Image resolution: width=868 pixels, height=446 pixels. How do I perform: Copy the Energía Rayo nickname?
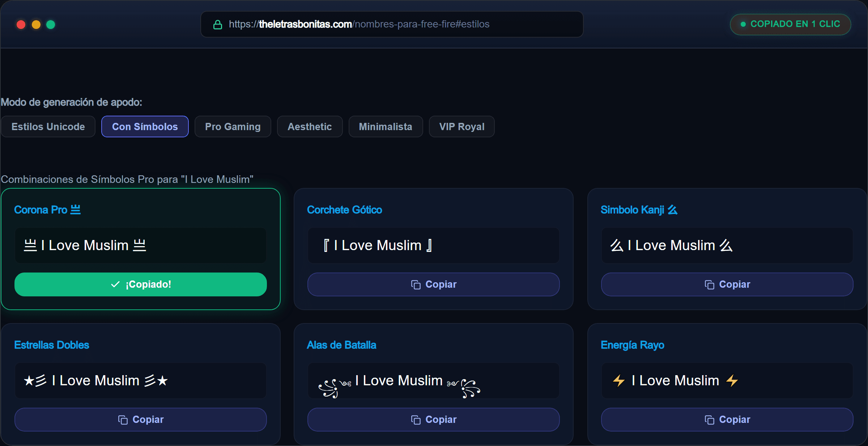727,420
